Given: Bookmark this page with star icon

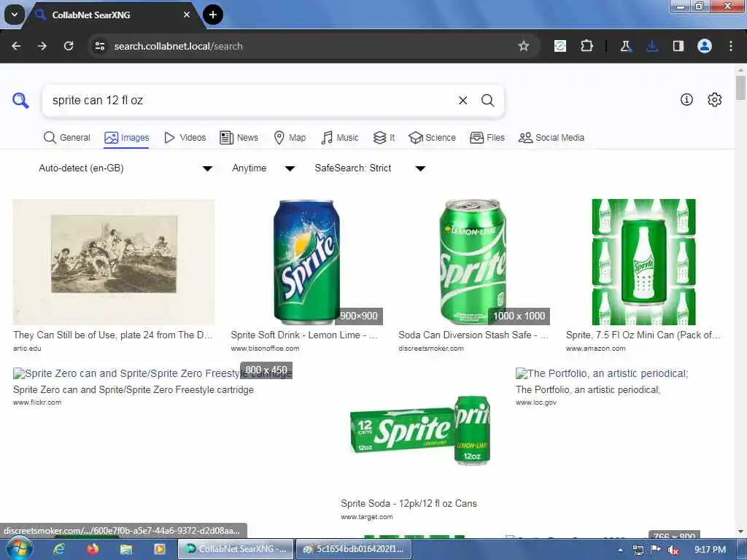Looking at the screenshot, I should click(x=524, y=46).
